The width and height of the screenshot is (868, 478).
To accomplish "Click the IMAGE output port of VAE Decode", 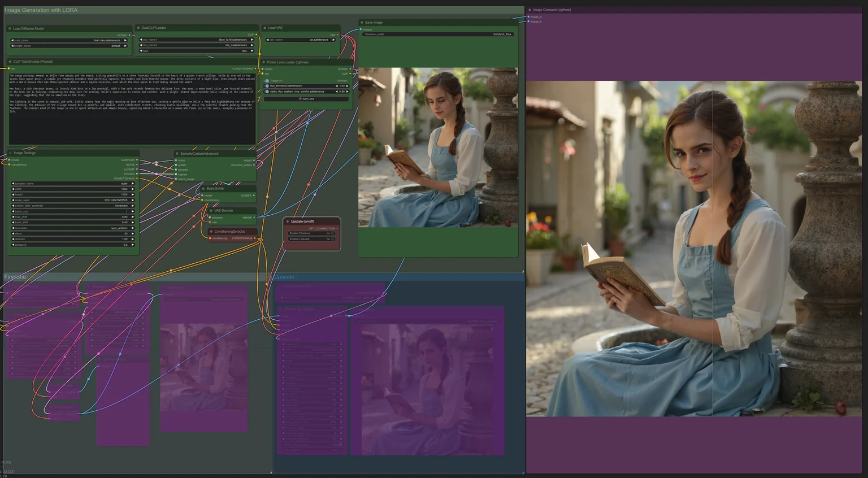I will tap(254, 218).
